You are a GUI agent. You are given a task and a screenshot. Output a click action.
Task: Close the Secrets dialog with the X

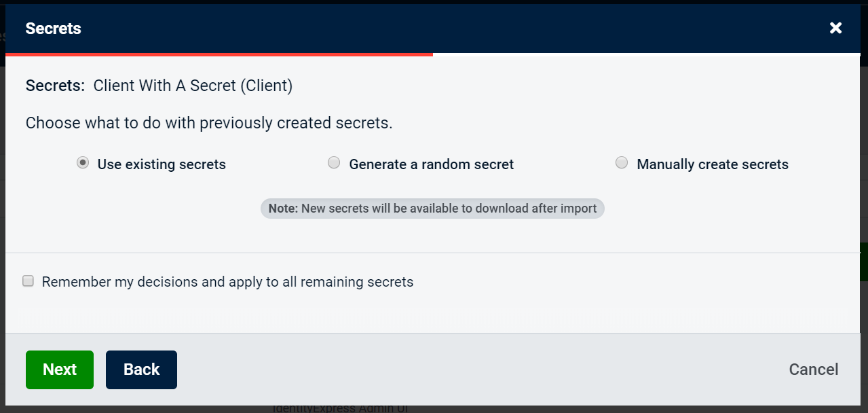[835, 28]
